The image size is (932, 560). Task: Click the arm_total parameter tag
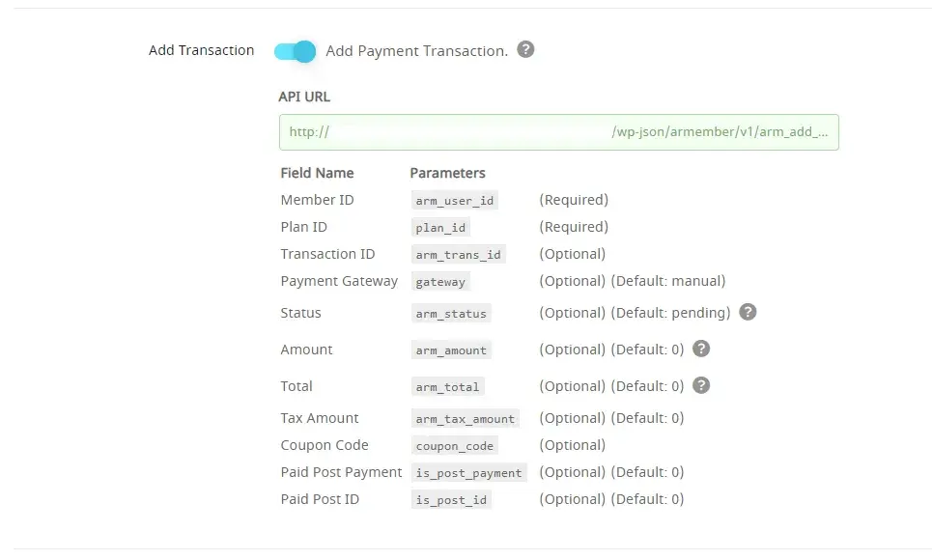447,387
